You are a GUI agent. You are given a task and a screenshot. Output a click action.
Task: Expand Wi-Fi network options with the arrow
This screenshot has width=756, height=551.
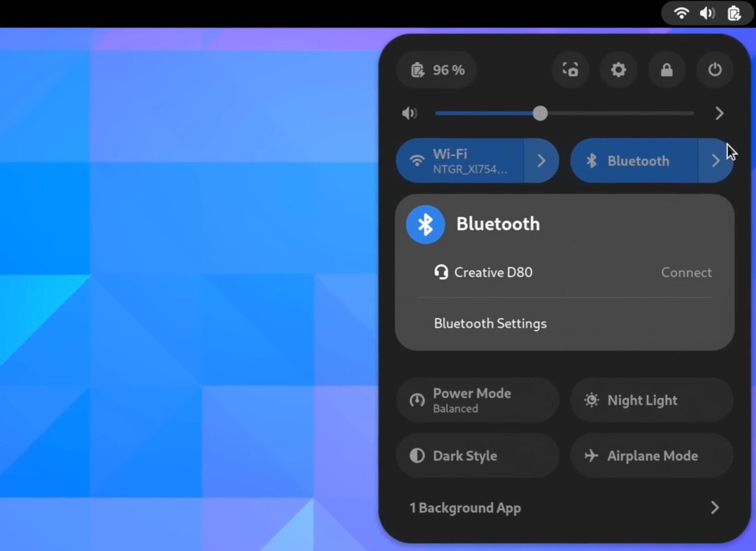[541, 161]
